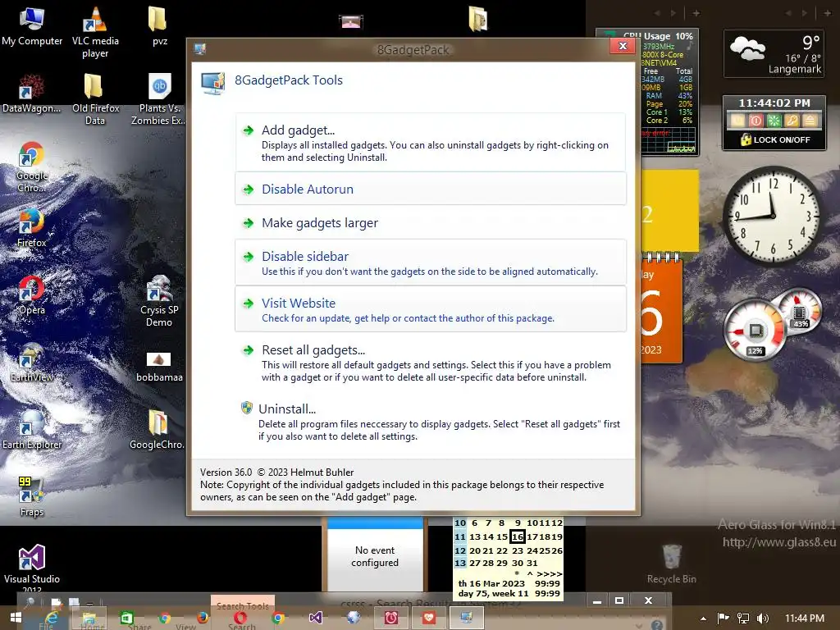Screen dimensions: 840x630
Task: Click the green arrow beside Add gadget
Action: pyautogui.click(x=248, y=130)
